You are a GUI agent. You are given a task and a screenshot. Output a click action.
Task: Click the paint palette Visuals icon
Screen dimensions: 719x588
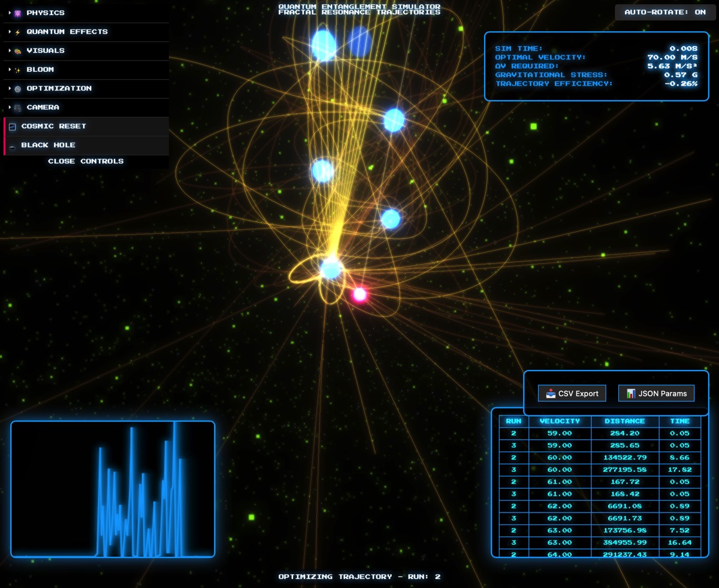[18, 51]
